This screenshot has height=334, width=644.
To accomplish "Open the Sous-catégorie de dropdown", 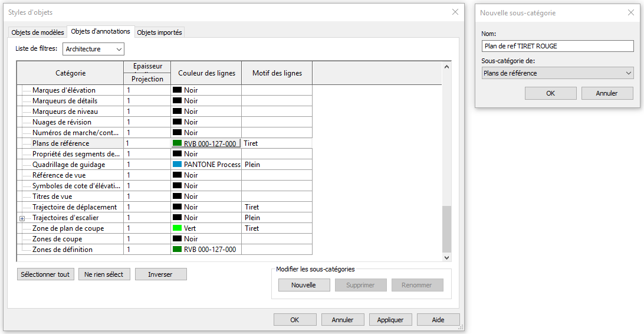I will click(557, 73).
